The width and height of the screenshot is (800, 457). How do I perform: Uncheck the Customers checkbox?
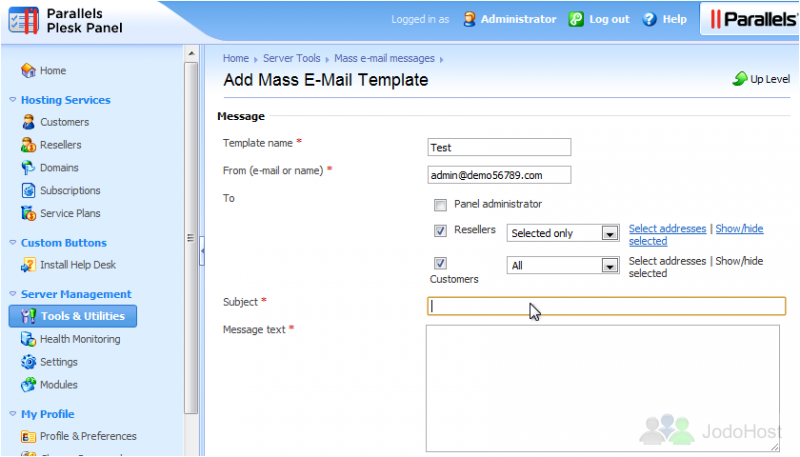pos(440,263)
